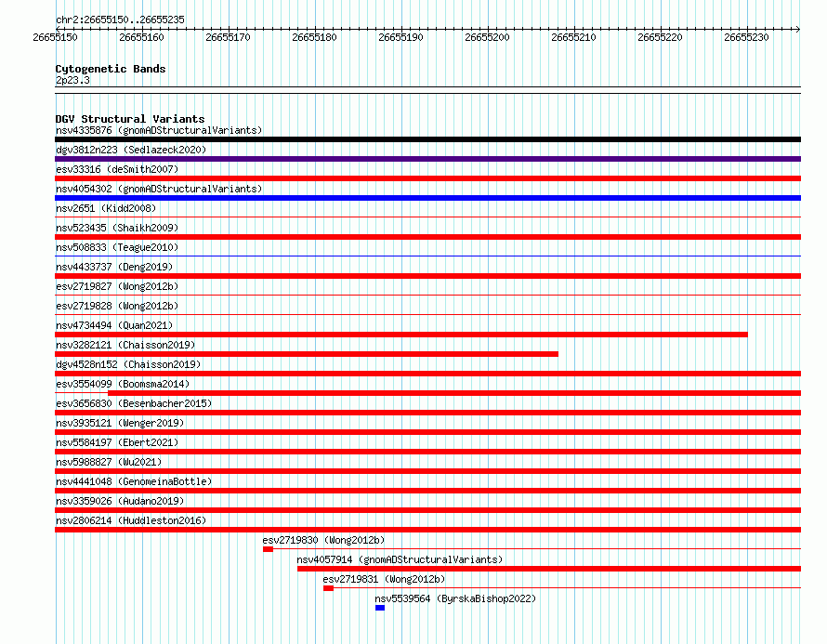This screenshot has width=827, height=644.
Task: Open nsv5539564 ByrskaBishop2022 label
Action: point(455,598)
